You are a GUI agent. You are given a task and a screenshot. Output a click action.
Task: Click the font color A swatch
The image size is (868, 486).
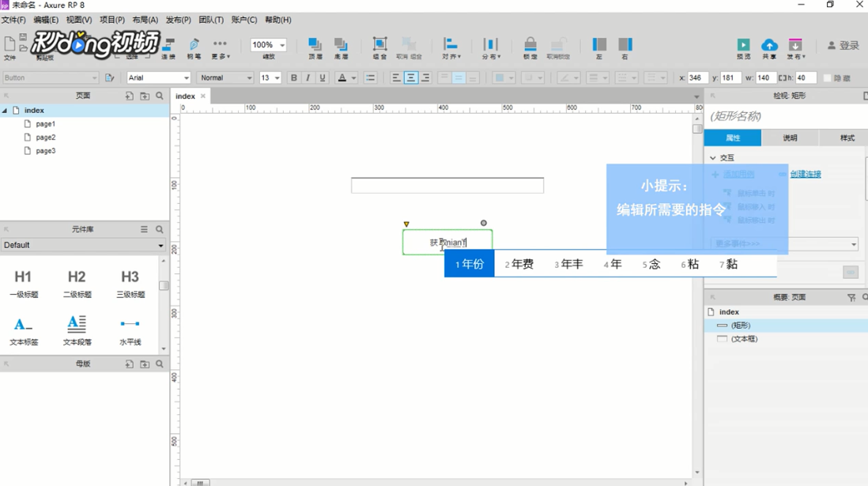(342, 78)
